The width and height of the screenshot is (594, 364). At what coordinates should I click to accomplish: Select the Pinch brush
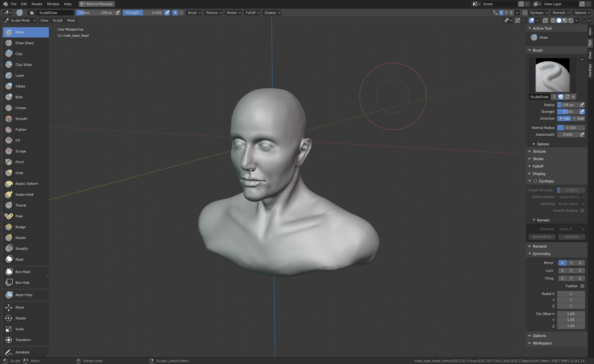pyautogui.click(x=19, y=162)
